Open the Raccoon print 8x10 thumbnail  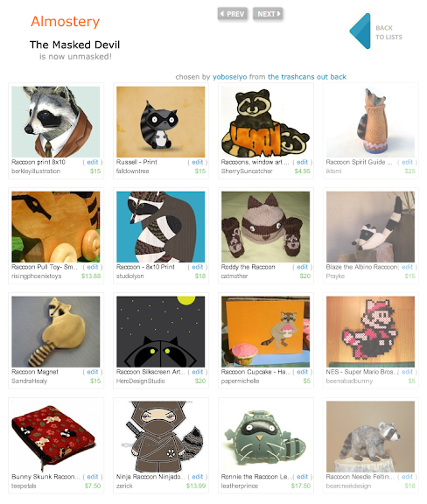56,122
